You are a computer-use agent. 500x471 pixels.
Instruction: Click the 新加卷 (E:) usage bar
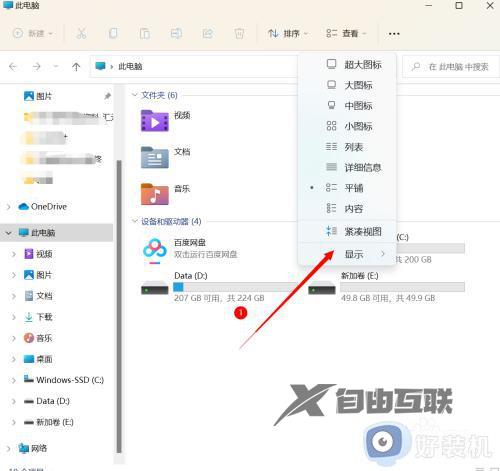(x=402, y=287)
